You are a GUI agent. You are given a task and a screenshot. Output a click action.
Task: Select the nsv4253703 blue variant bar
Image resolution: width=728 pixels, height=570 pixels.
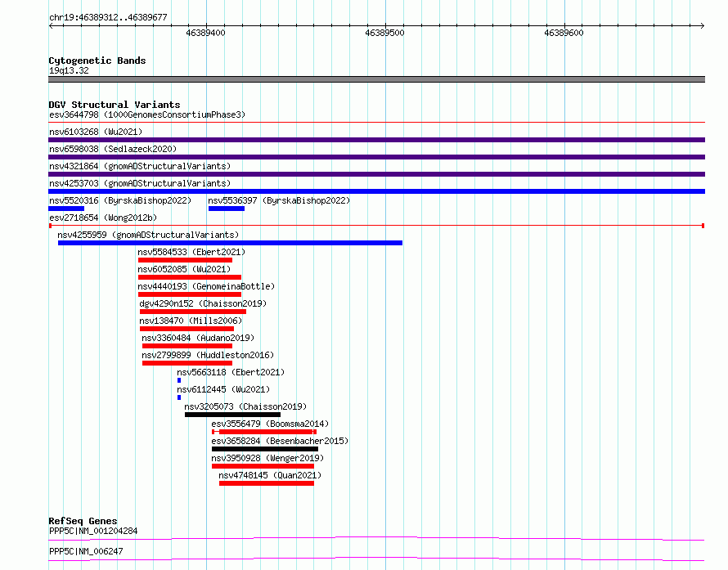pos(376,191)
